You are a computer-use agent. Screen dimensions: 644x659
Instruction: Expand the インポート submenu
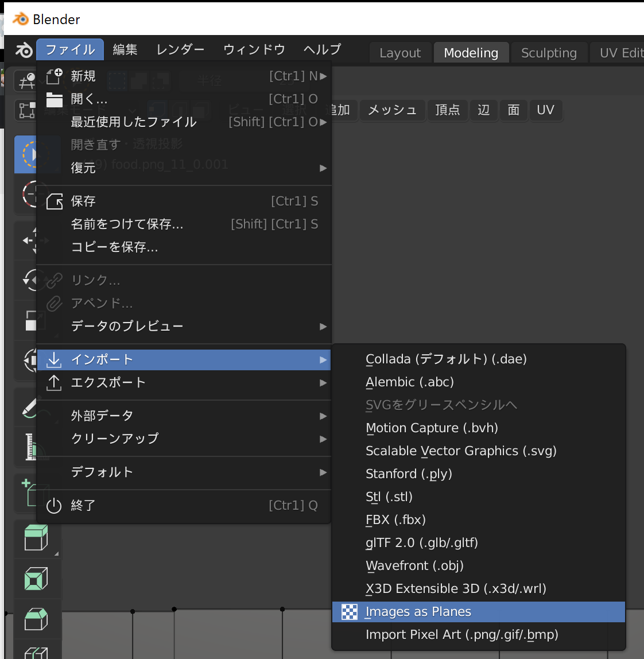tap(184, 360)
